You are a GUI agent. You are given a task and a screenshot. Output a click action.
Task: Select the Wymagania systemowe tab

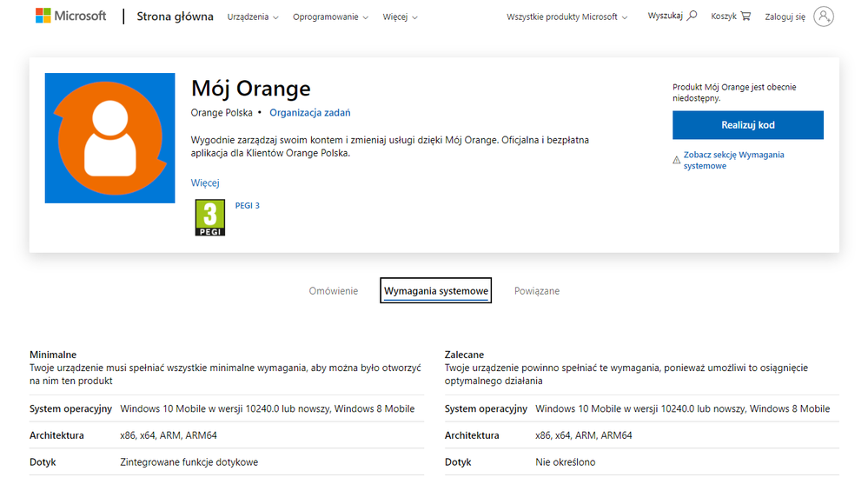pos(435,291)
